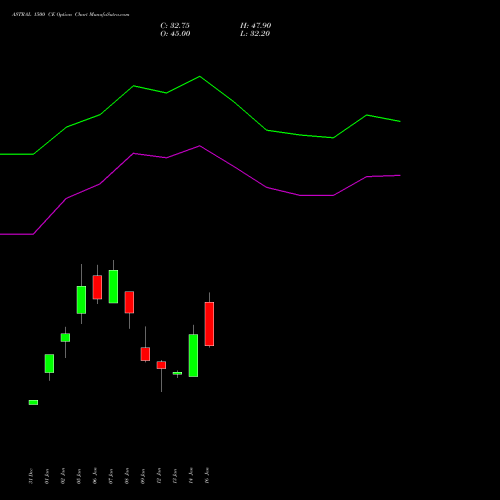The height and width of the screenshot is (500, 500).
Task: Click the ASTRAL 1500 CE Option Chart title
Action: point(70,15)
